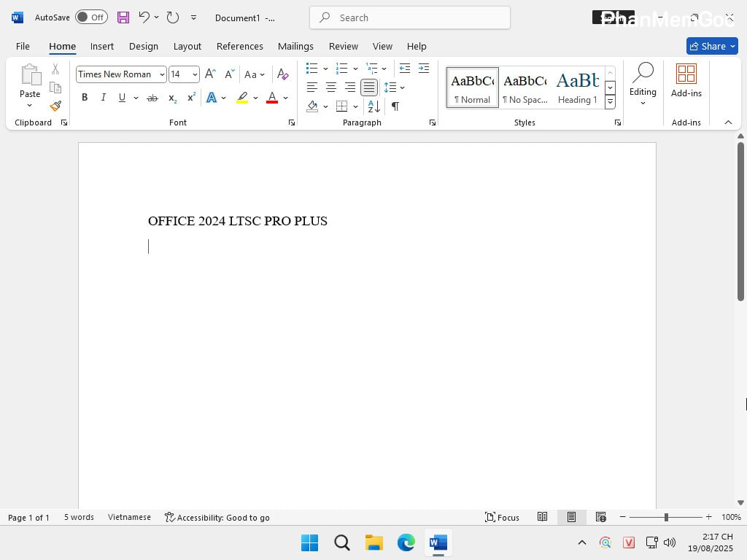This screenshot has height=560, width=747.
Task: Switch to Design tab
Action: click(144, 46)
